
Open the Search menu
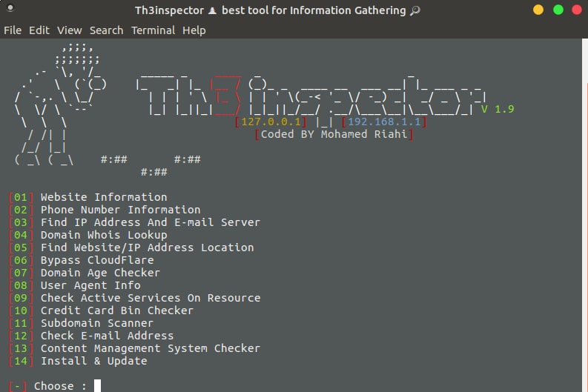click(106, 30)
